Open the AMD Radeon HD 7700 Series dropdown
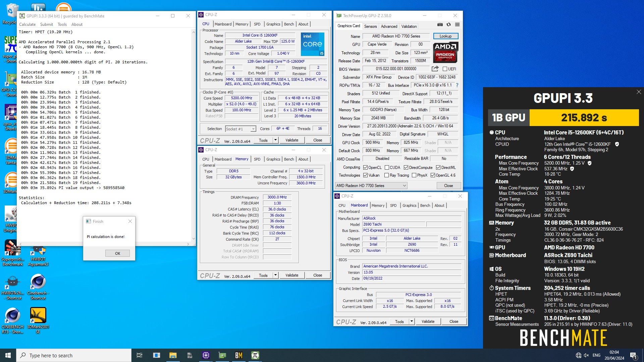644x362 pixels. click(371, 186)
